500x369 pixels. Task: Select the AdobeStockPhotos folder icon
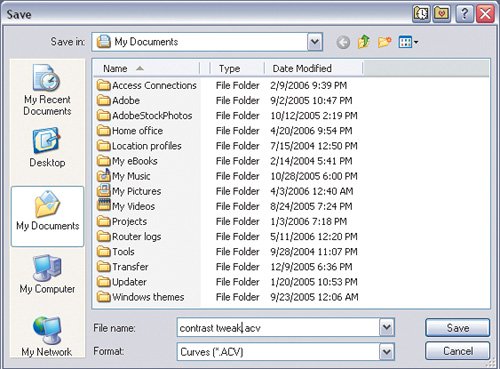[x=104, y=116]
